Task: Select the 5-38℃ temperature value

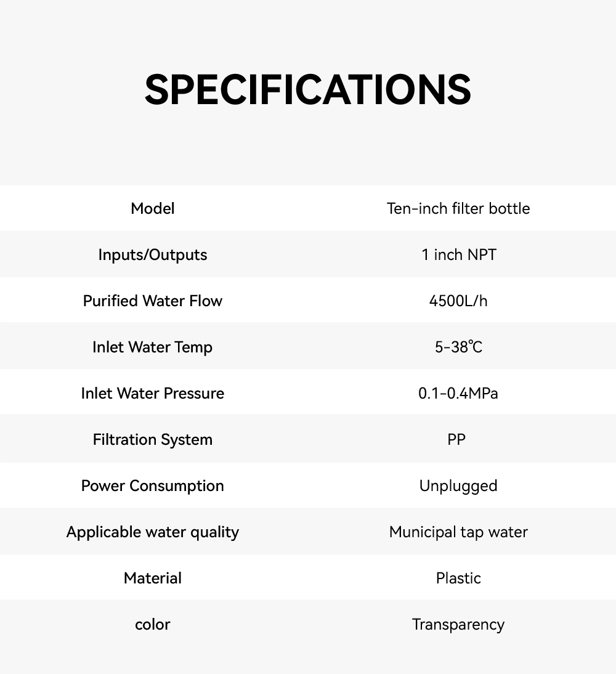Action: pyautogui.click(x=458, y=347)
